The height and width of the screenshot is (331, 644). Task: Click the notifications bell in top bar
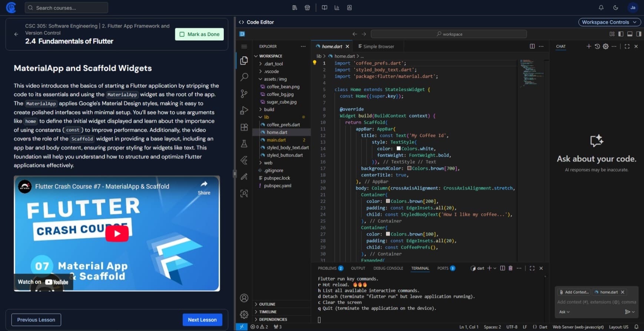(601, 7)
